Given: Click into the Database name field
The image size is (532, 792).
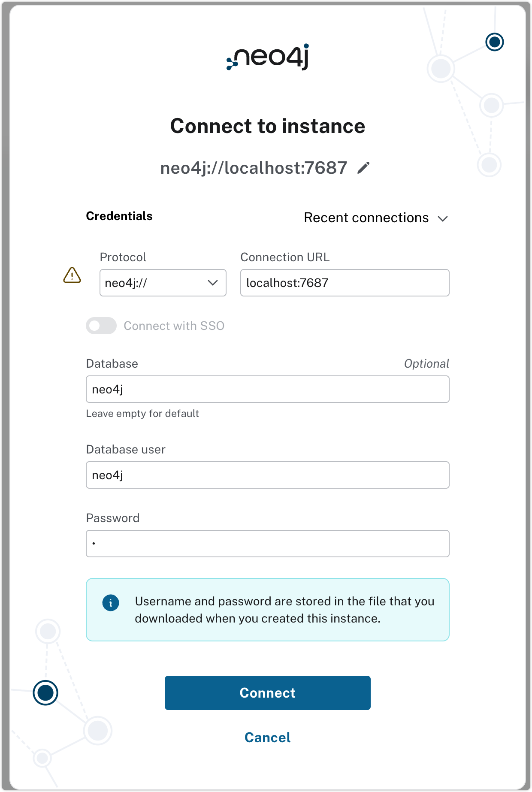Looking at the screenshot, I should point(268,389).
